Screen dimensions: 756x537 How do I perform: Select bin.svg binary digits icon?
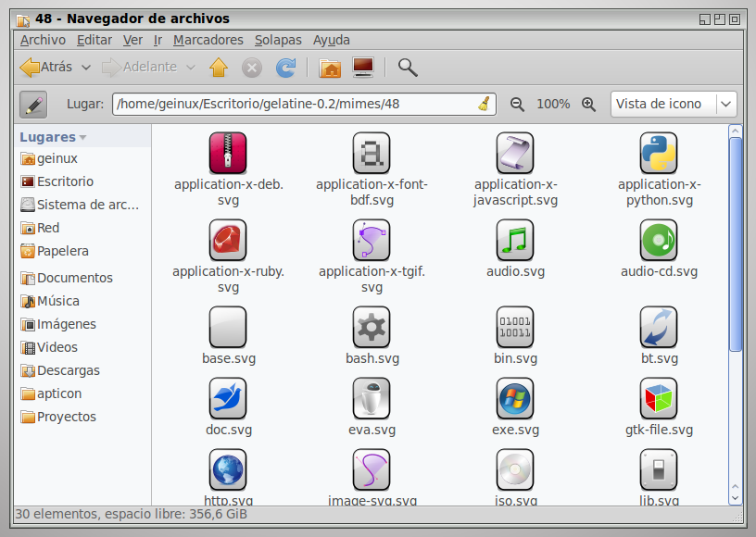pos(515,328)
